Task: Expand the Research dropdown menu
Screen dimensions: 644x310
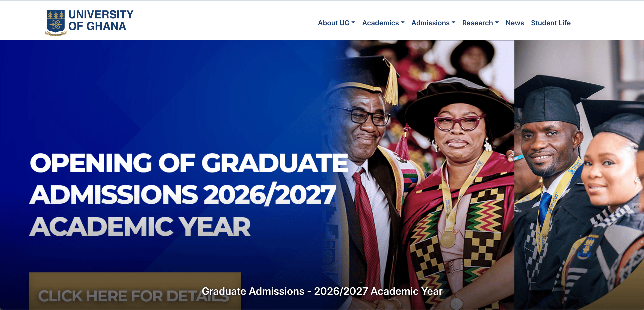Action: 497,23
